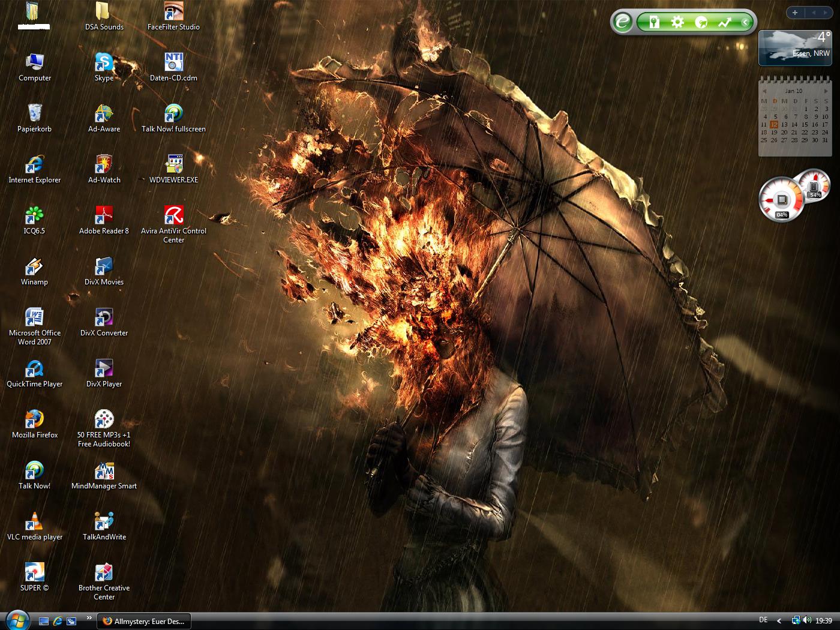840x630 pixels.
Task: Select WDVIEWER.EXE on the desktop
Action: (173, 169)
